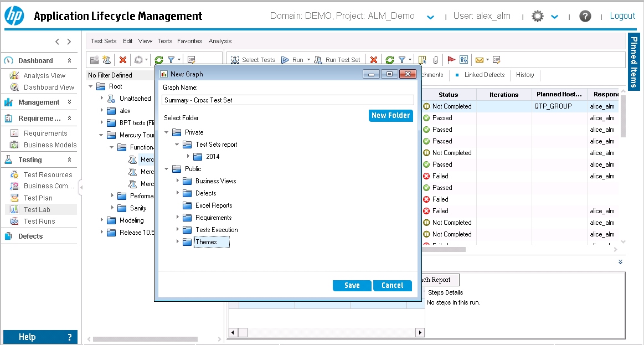Open Test Runs in sidebar
Viewport: 644px width, 345px height.
coord(39,222)
